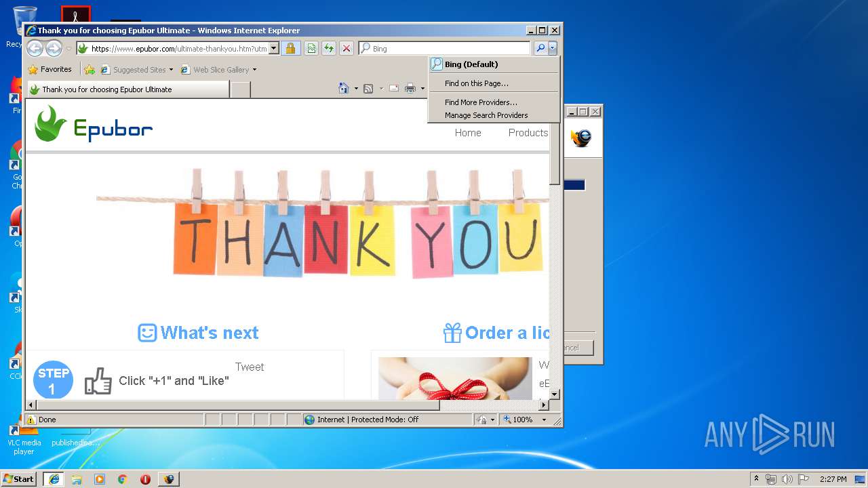Expand the address bar history dropdown
The width and height of the screenshot is (868, 488).
tap(274, 48)
